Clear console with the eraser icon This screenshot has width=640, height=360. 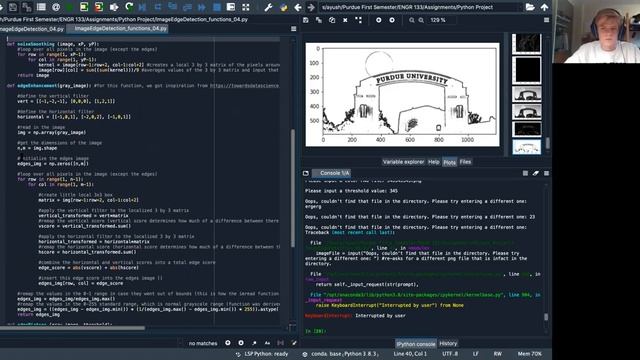(536, 173)
